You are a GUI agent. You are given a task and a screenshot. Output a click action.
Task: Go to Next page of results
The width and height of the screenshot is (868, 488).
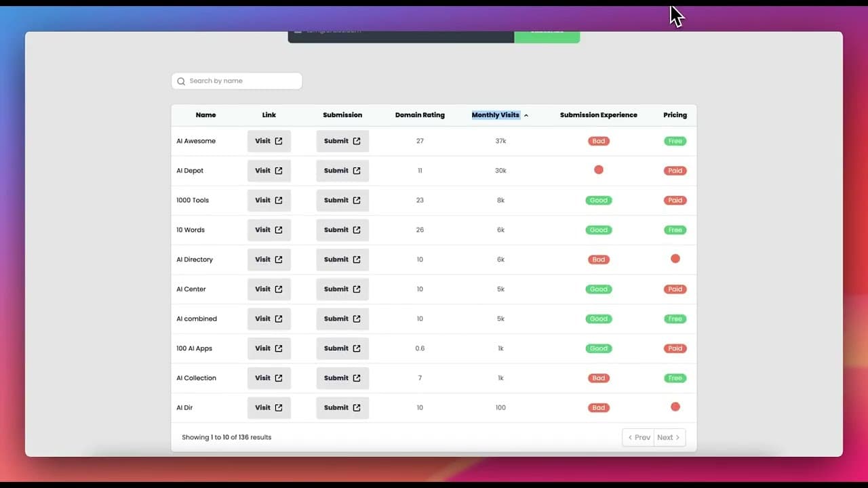click(669, 438)
